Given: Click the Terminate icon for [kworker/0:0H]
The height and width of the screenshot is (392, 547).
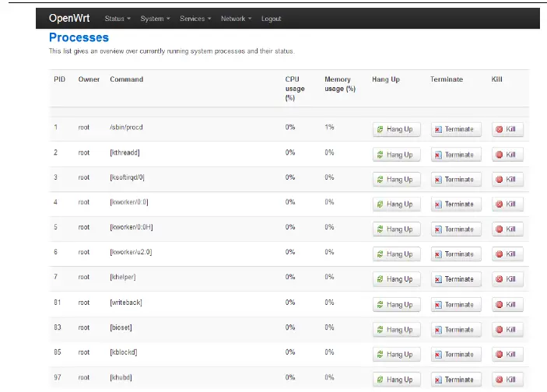Looking at the screenshot, I should coord(438,229).
